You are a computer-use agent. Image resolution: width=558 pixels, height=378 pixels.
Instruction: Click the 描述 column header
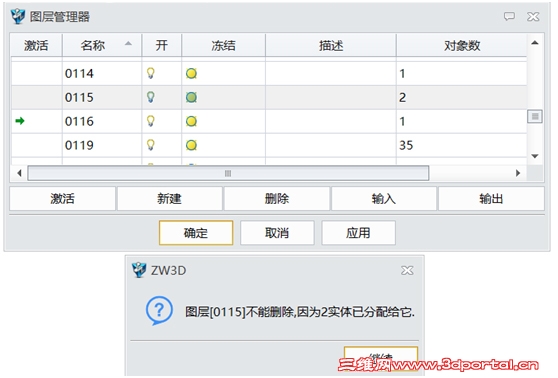point(331,45)
